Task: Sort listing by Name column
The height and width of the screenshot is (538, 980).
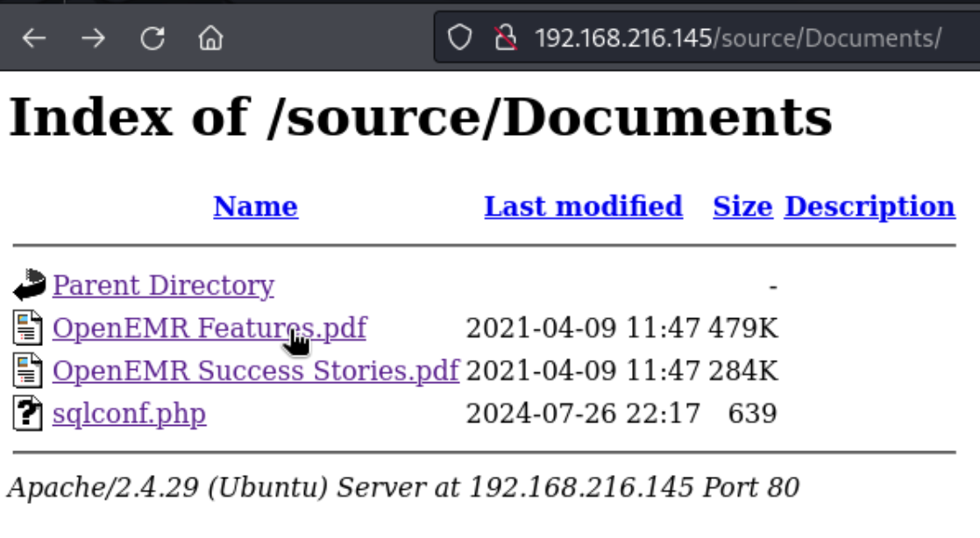Action: [x=256, y=206]
